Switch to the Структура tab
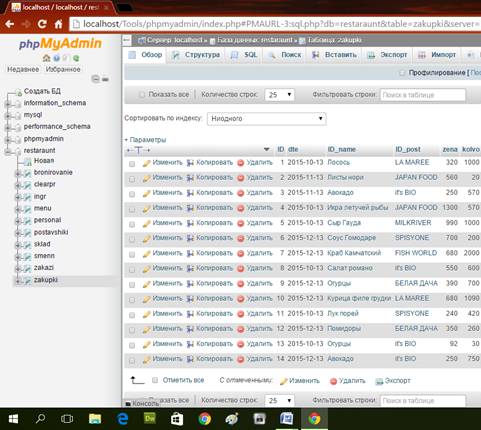Viewport: 481px width, 430px height. 196,55
